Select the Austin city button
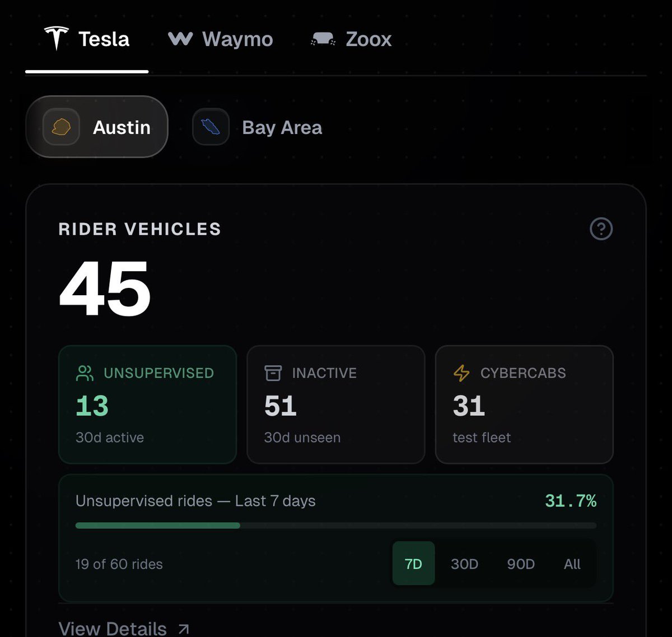This screenshot has height=637, width=672. pos(97,127)
